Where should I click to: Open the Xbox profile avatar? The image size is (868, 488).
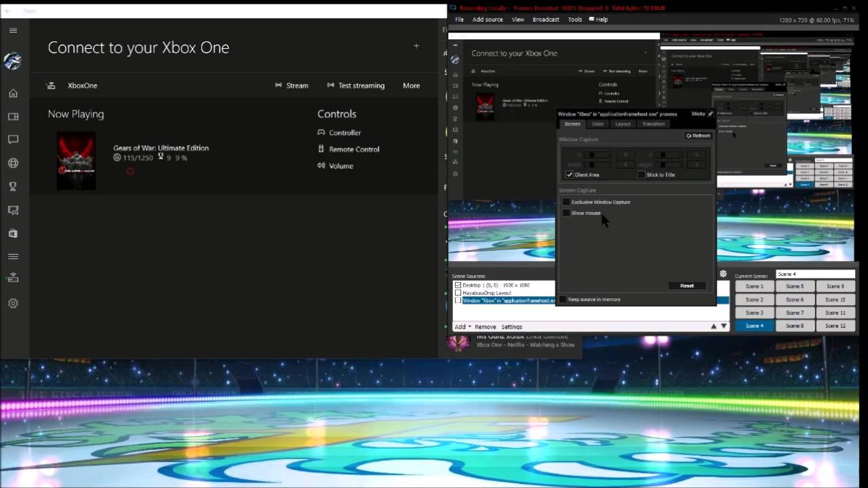pos(13,61)
